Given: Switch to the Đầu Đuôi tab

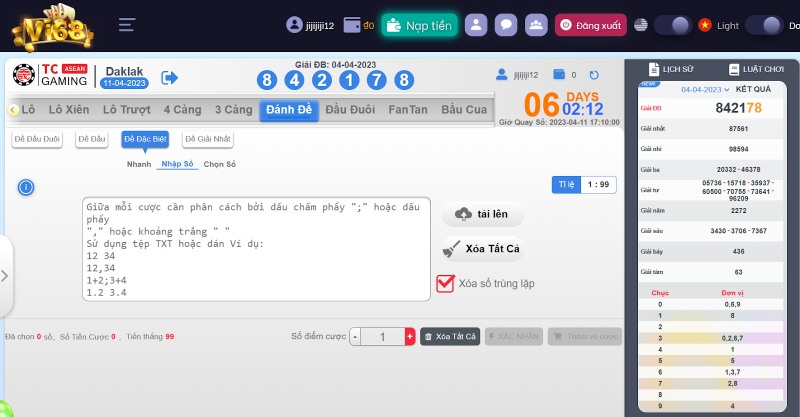Looking at the screenshot, I should pos(350,109).
